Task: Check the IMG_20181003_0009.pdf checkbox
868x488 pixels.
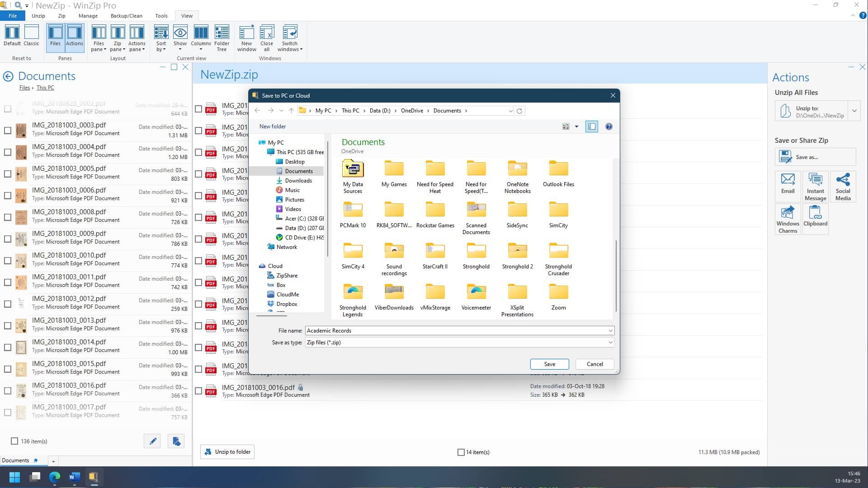Action: [x=8, y=239]
